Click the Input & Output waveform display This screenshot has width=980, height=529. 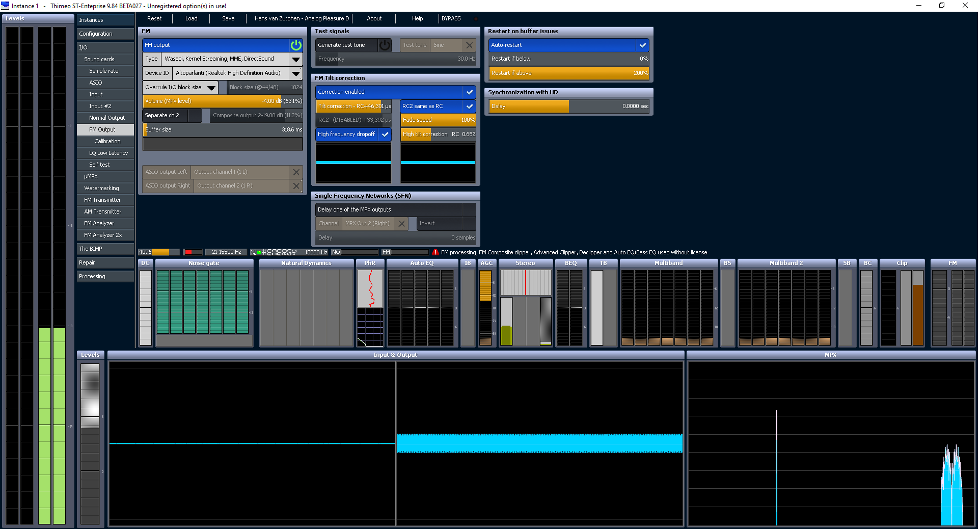tap(396, 443)
